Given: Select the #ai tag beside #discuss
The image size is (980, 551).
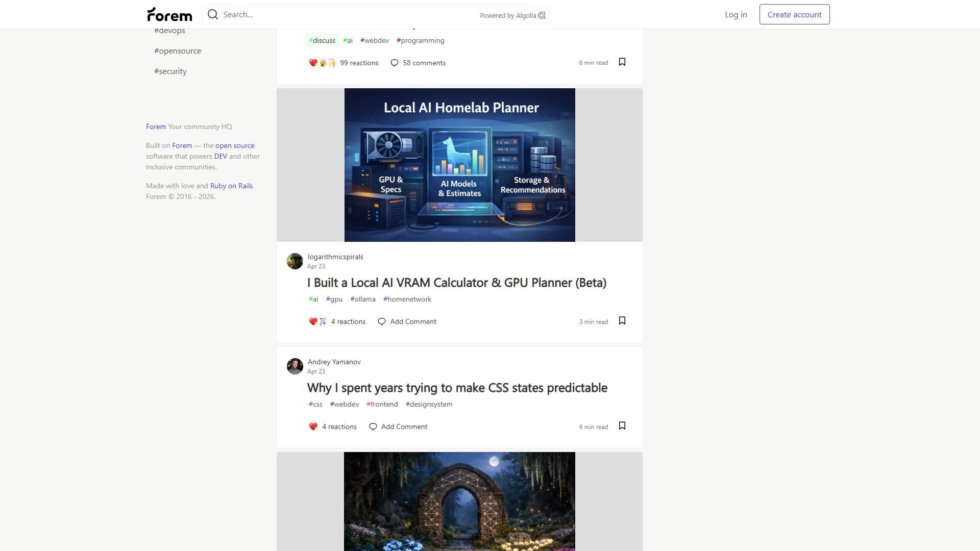Looking at the screenshot, I should click(348, 41).
